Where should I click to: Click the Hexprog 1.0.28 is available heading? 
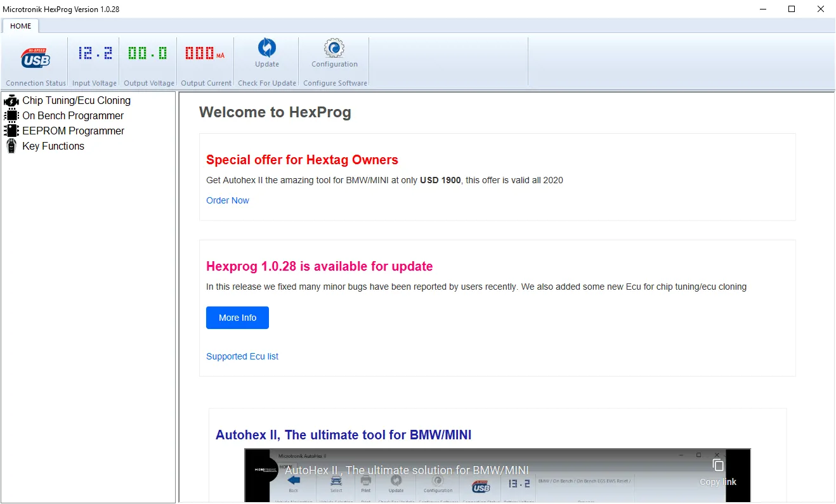tap(320, 266)
